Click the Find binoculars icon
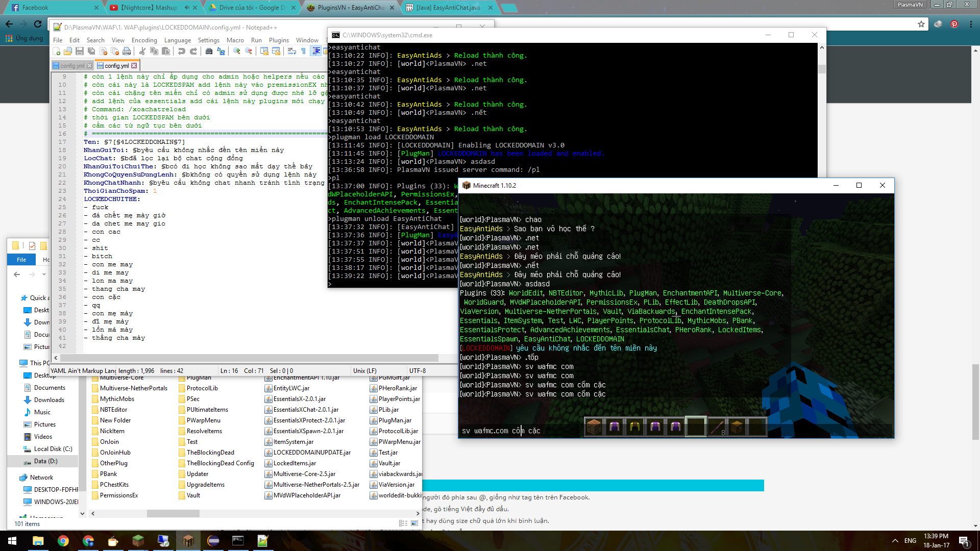This screenshot has width=980, height=551. coord(209,51)
